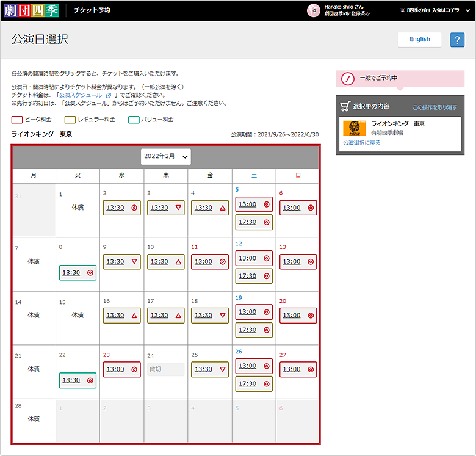The height and width of the screenshot is (456, 476).
Task: Click the 公演期間 2021/9/26~2022/6/30 text
Action: point(275,134)
